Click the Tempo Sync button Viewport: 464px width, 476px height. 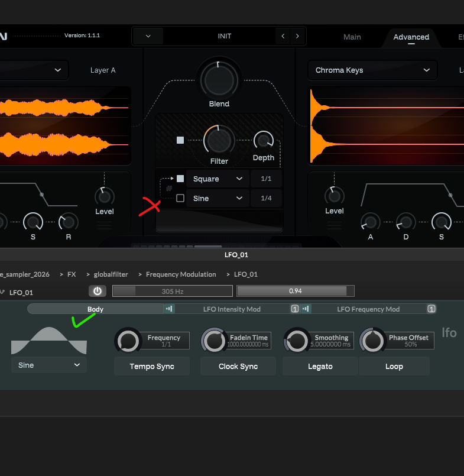tap(152, 366)
